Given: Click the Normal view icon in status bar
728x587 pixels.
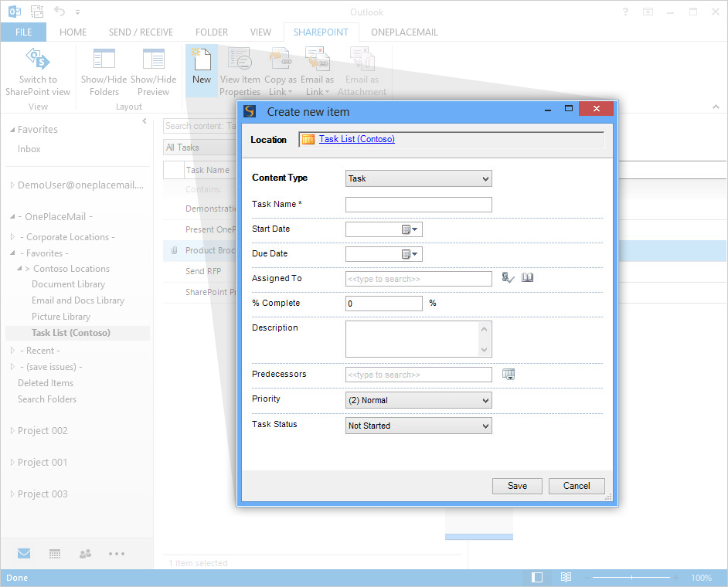Looking at the screenshot, I should click(537, 577).
